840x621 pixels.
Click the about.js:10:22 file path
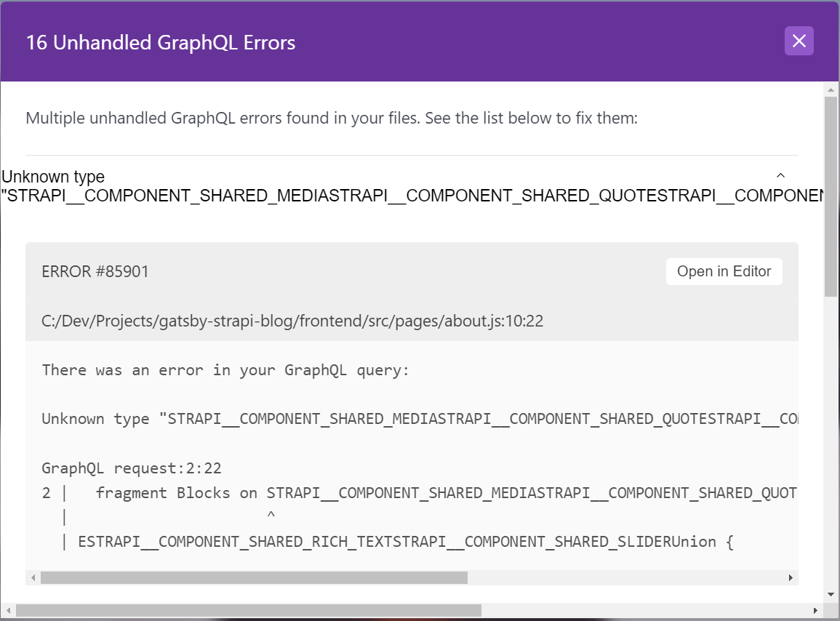[x=292, y=321]
